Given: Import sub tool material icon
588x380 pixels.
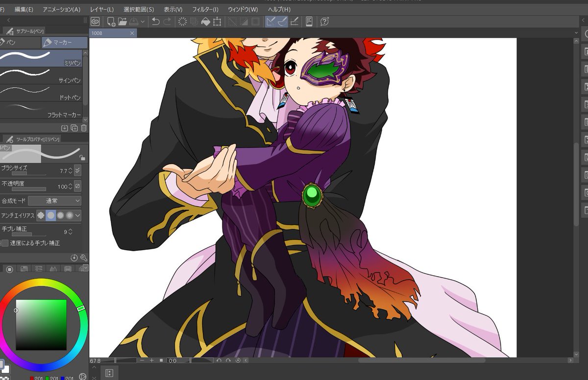Looking at the screenshot, I should coord(64,128).
